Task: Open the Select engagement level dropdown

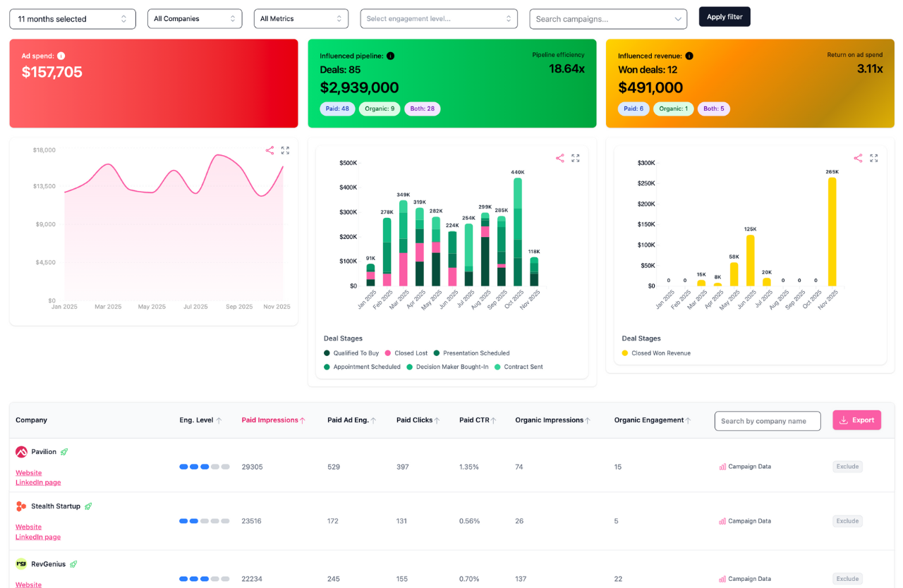Action: pos(439,19)
